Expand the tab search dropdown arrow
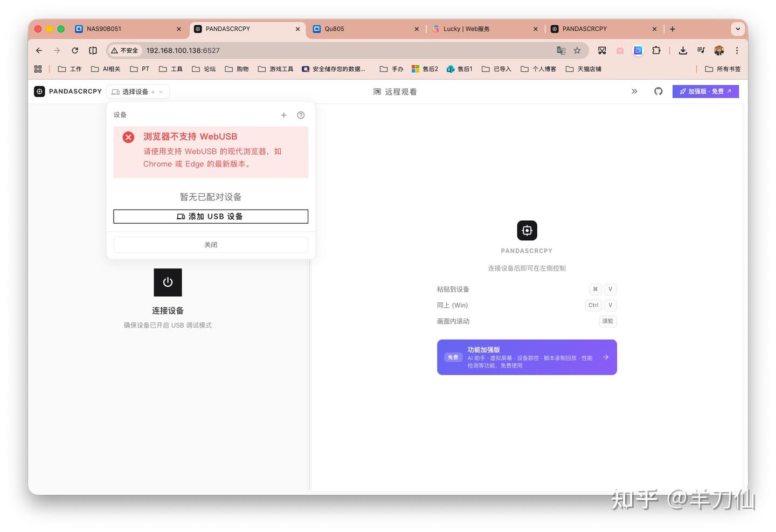The width and height of the screenshot is (776, 532). coord(738,29)
